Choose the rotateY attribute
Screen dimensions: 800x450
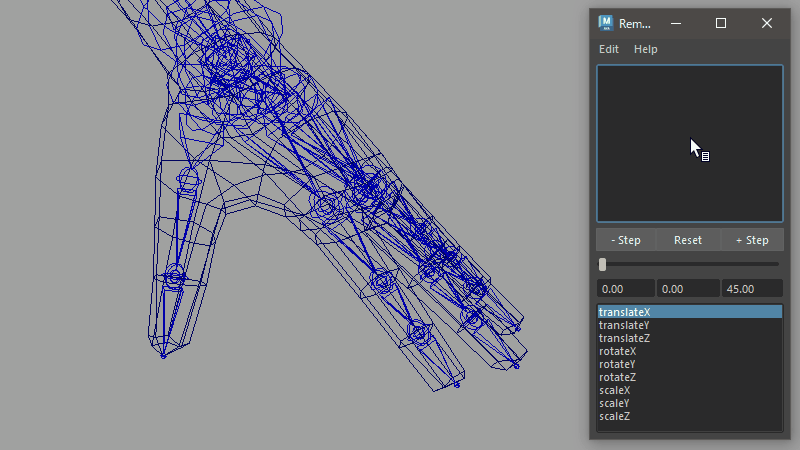[x=617, y=364]
